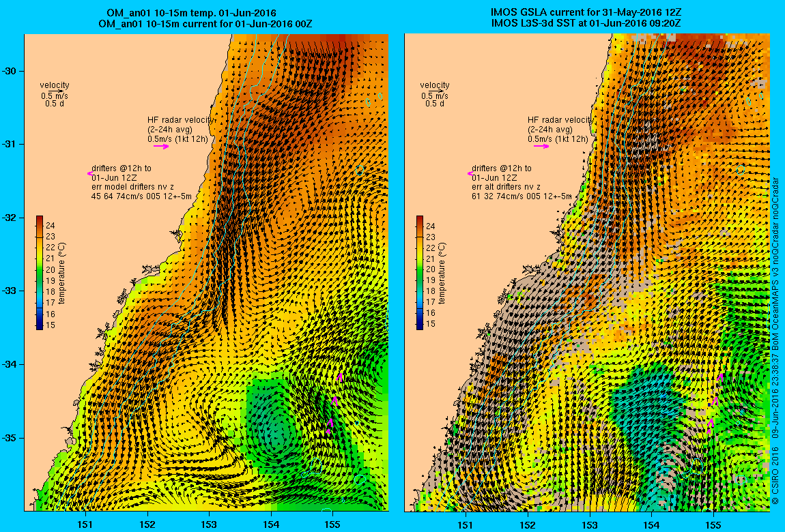Click '0.5 d' text in right map legend
785x532 pixels.
click(435, 104)
